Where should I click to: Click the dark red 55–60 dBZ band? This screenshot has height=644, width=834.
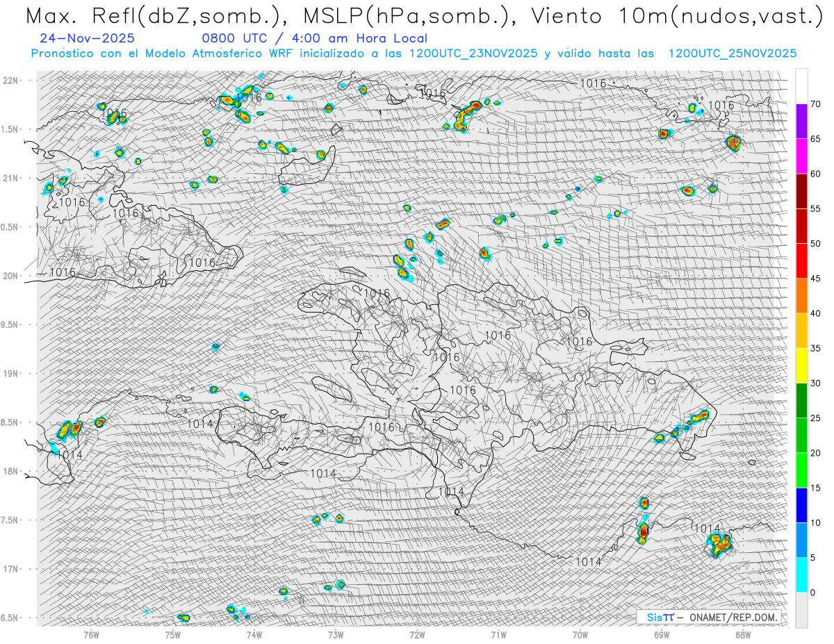coord(801,191)
